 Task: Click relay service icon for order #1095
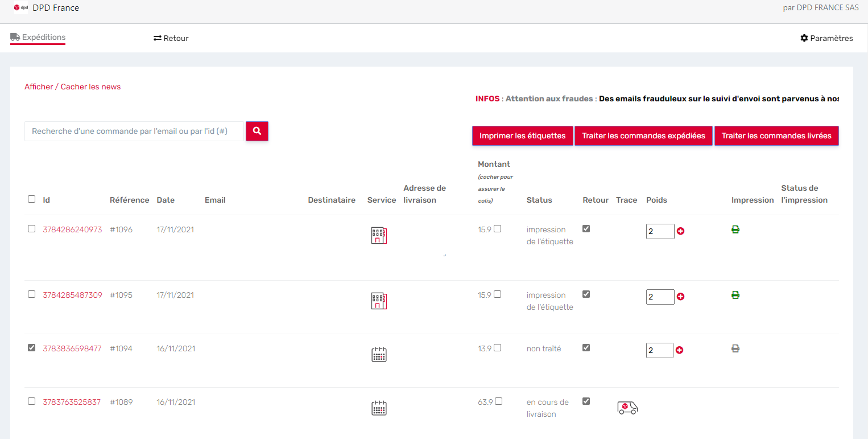[x=379, y=301]
